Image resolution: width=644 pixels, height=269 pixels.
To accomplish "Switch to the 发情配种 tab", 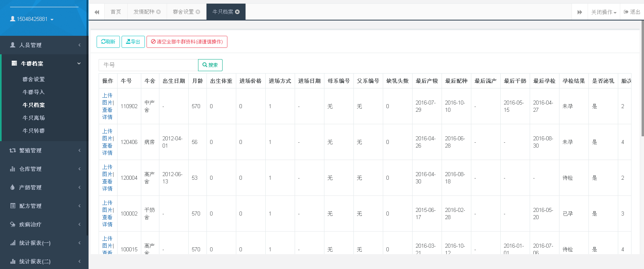I will (x=144, y=12).
